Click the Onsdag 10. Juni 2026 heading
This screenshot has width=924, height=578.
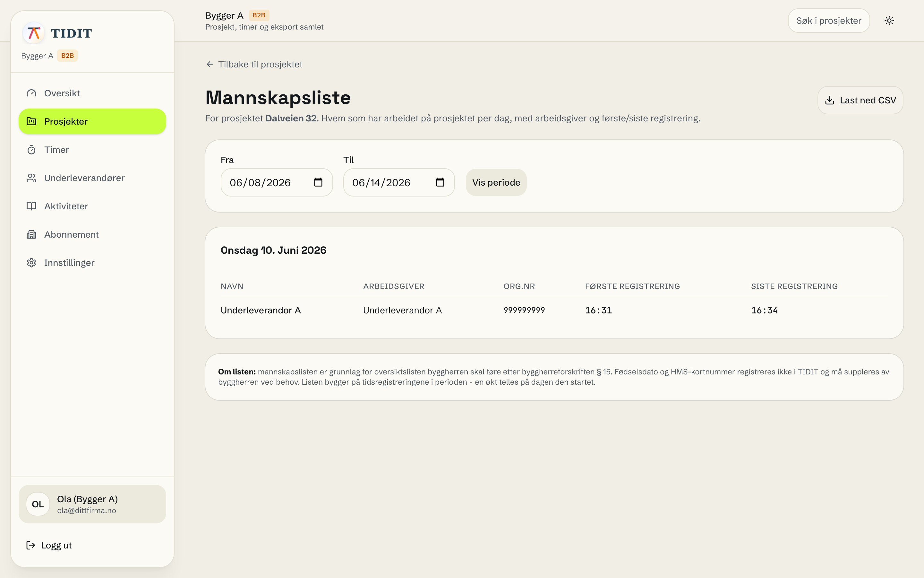[273, 250]
